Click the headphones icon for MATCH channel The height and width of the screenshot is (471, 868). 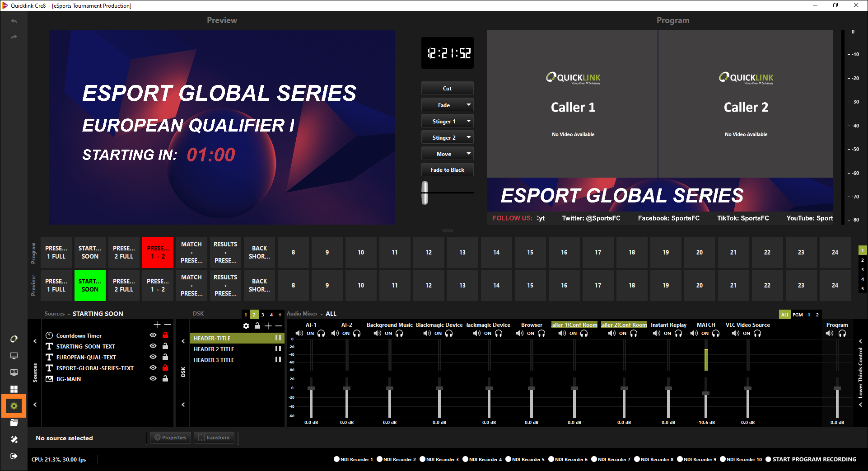(716, 334)
